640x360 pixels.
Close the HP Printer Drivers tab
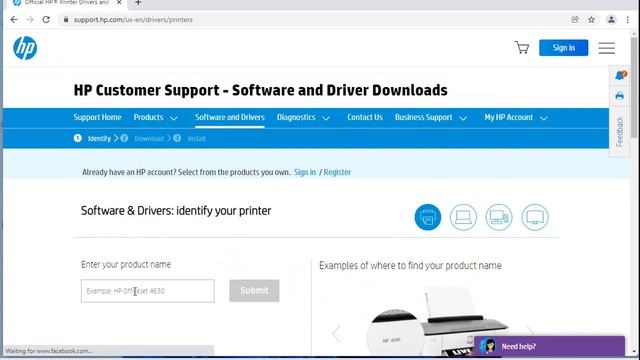tap(119, 2)
